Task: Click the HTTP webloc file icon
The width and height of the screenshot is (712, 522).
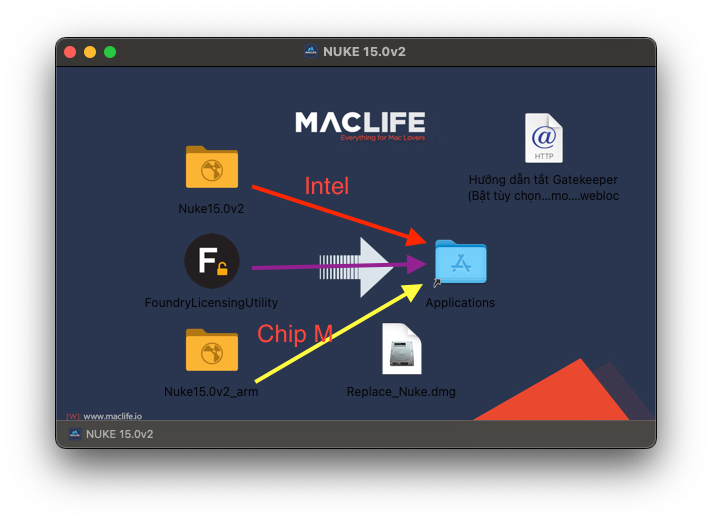Action: (x=543, y=139)
